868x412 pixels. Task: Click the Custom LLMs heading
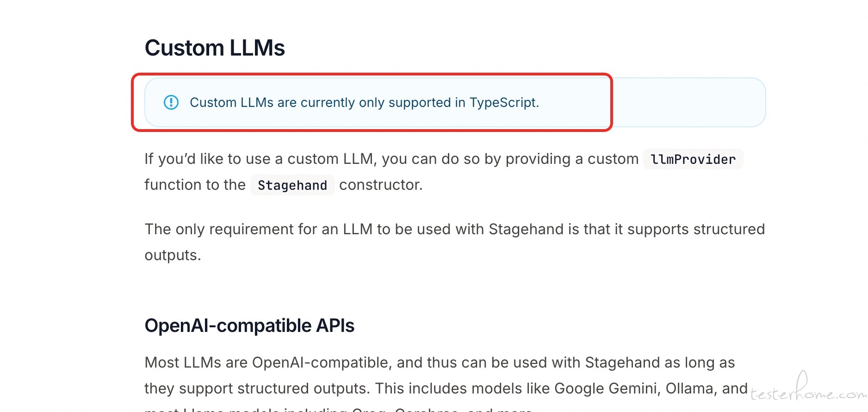coord(215,48)
